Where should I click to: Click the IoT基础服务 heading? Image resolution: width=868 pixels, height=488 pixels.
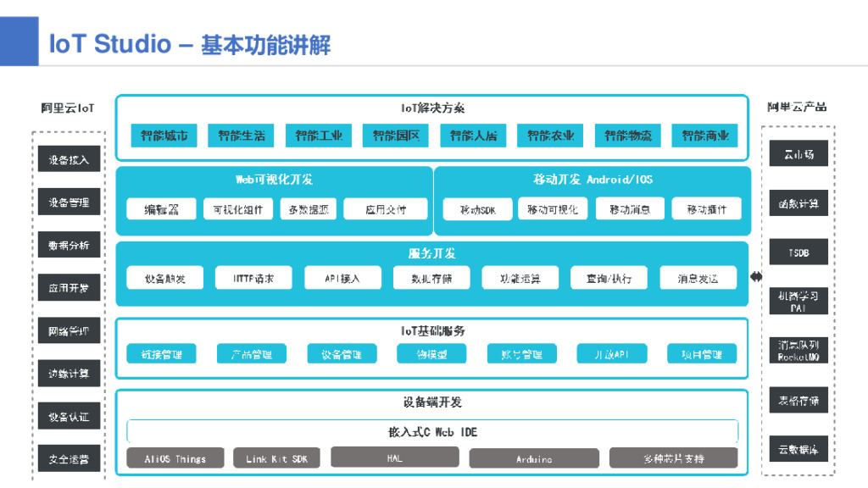433,331
